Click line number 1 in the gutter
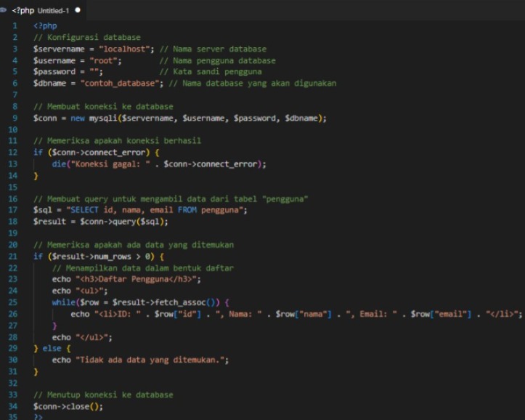The width and height of the screenshot is (525, 420). (x=15, y=25)
